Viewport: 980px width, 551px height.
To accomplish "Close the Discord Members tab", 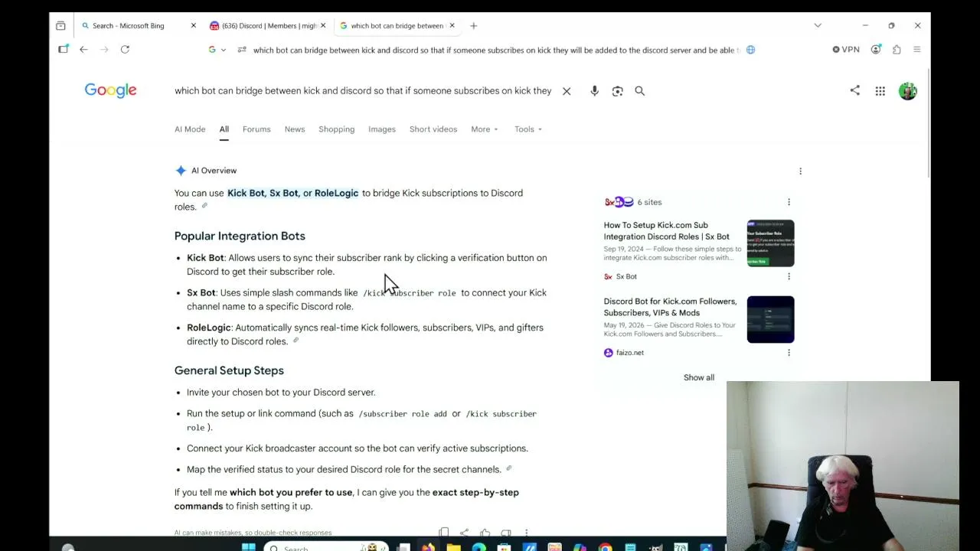I will point(323,25).
